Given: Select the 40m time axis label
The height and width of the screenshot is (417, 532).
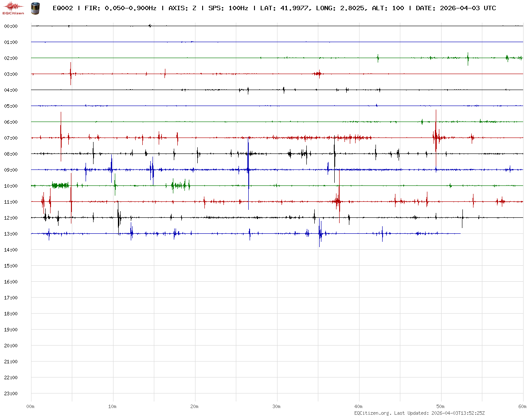Looking at the screenshot, I should pyautogui.click(x=359, y=406).
